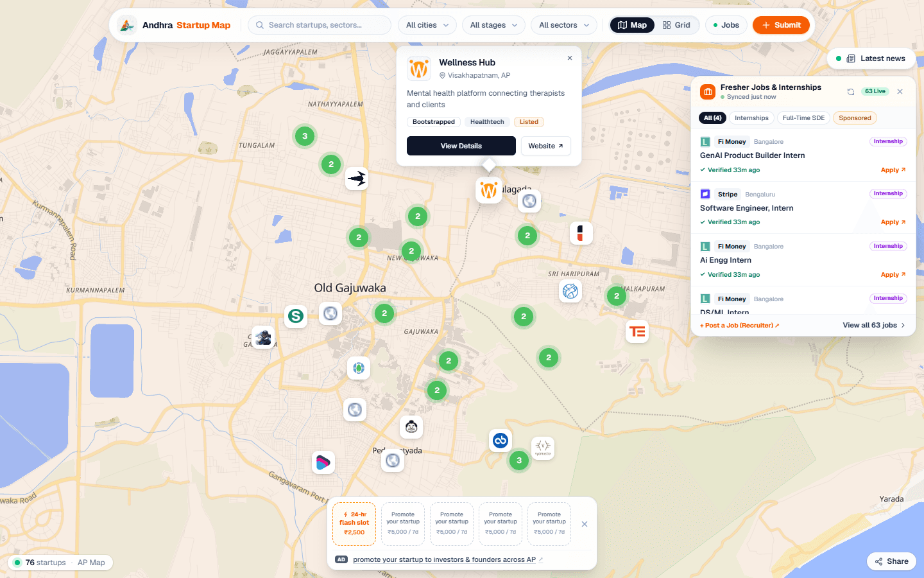This screenshot has width=924, height=578.
Task: Switch to Map view
Action: (632, 25)
